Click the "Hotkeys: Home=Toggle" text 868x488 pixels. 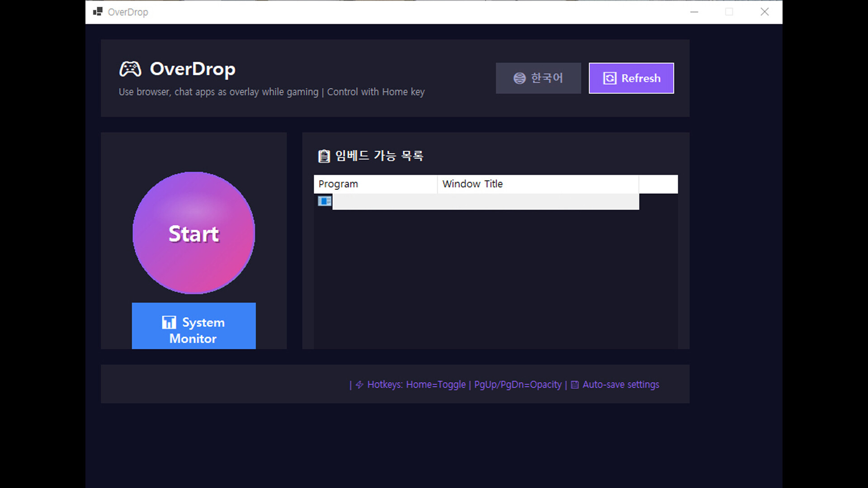[416, 385]
